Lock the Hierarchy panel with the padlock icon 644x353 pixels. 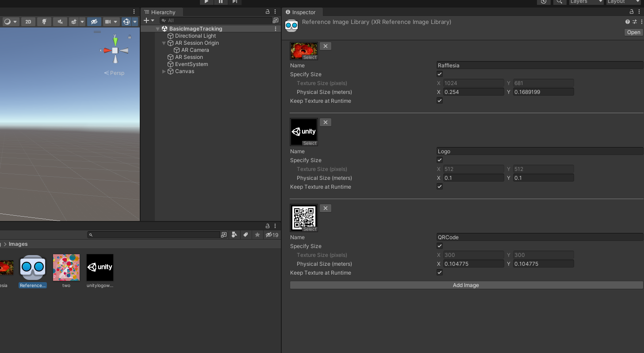point(267,12)
